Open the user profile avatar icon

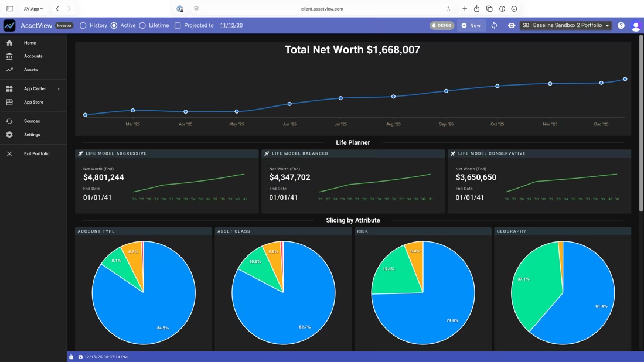click(x=635, y=26)
